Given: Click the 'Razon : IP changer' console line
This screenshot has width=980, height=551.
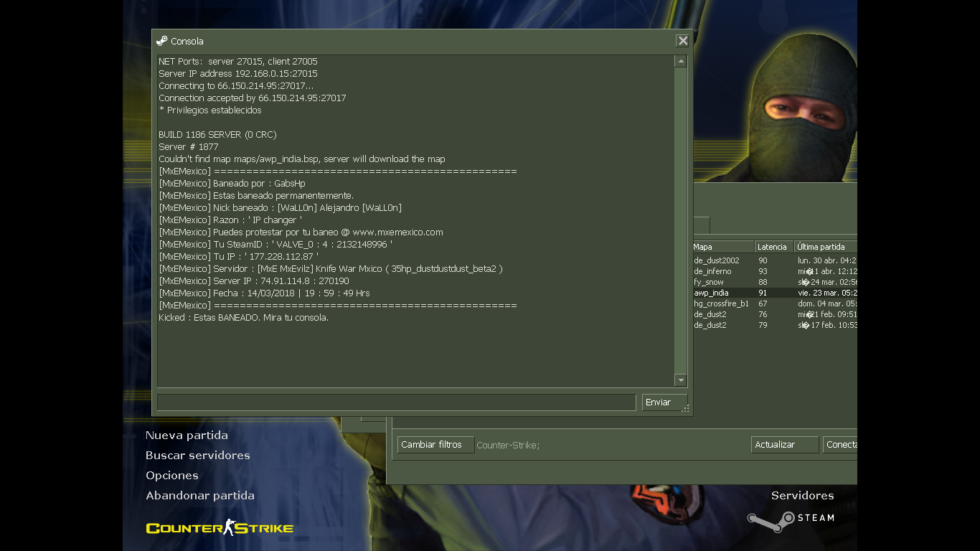Looking at the screenshot, I should [x=230, y=220].
